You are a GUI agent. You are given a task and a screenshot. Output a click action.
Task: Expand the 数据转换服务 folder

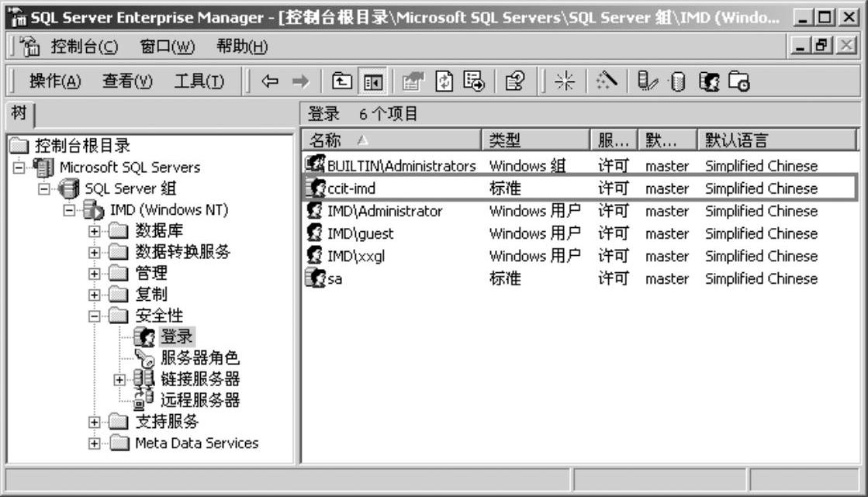coord(94,252)
